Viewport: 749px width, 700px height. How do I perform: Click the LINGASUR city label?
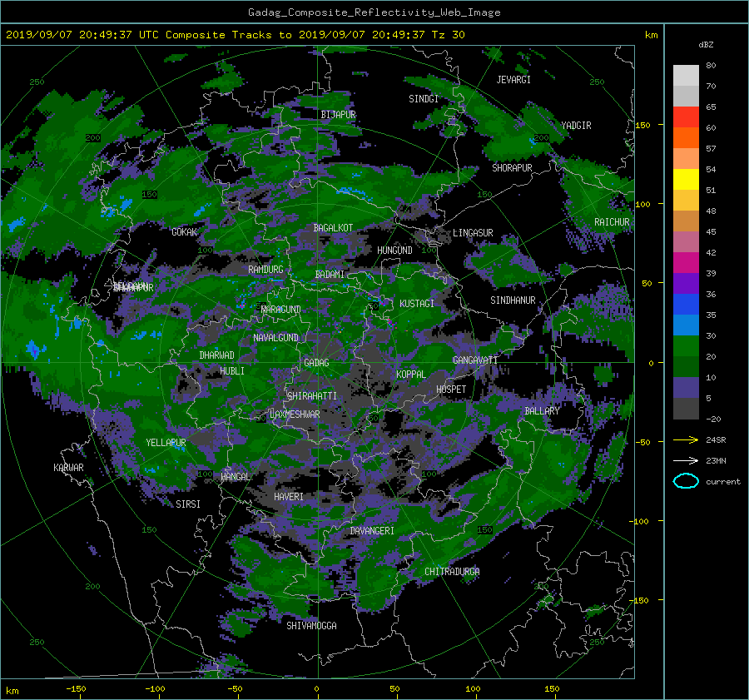coord(473,233)
